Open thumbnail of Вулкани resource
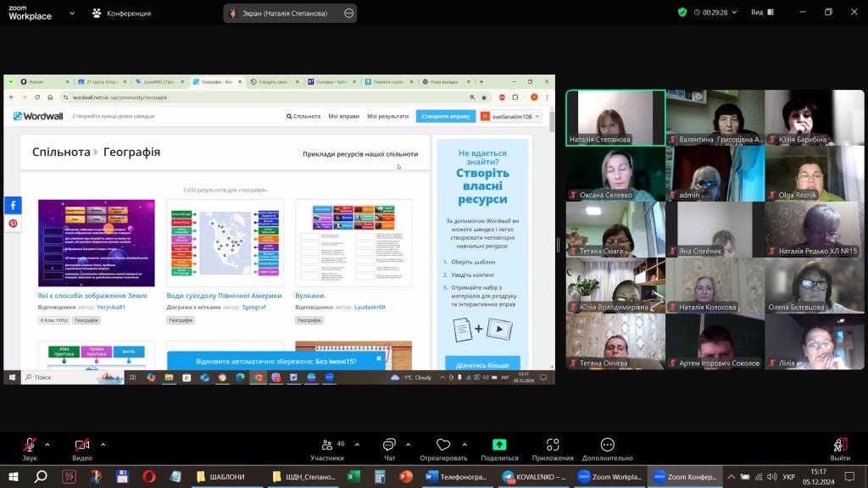868x488 pixels. [x=353, y=243]
